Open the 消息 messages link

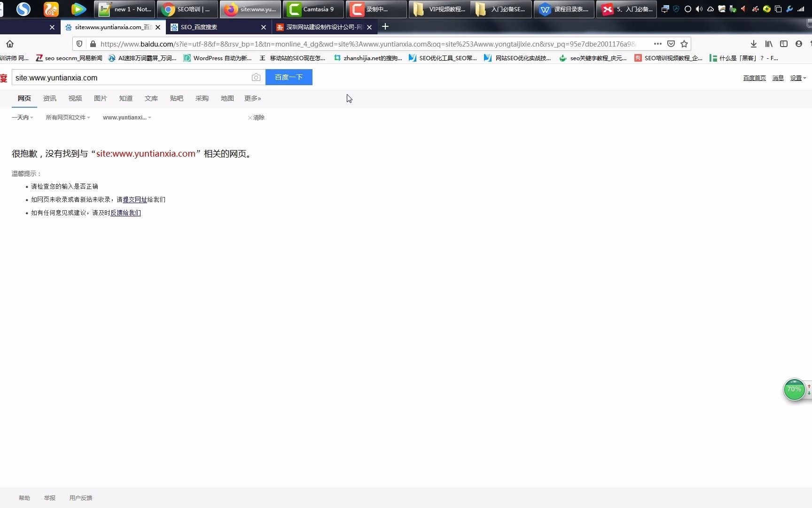778,78
